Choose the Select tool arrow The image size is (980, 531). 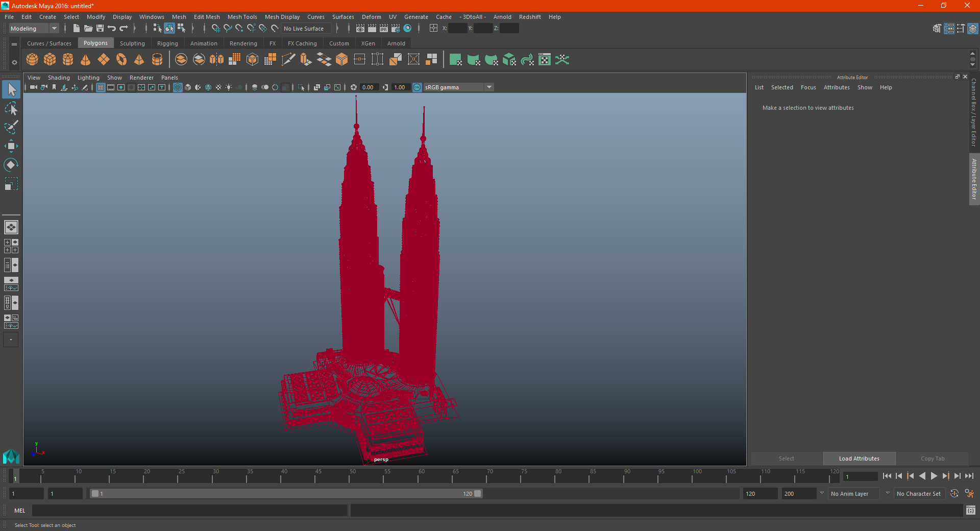click(11, 90)
